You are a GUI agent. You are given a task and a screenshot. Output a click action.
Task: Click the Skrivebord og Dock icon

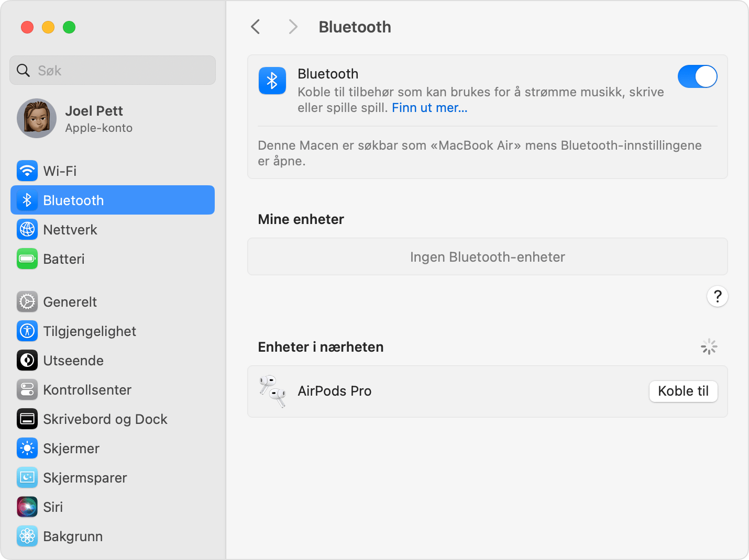click(x=27, y=419)
